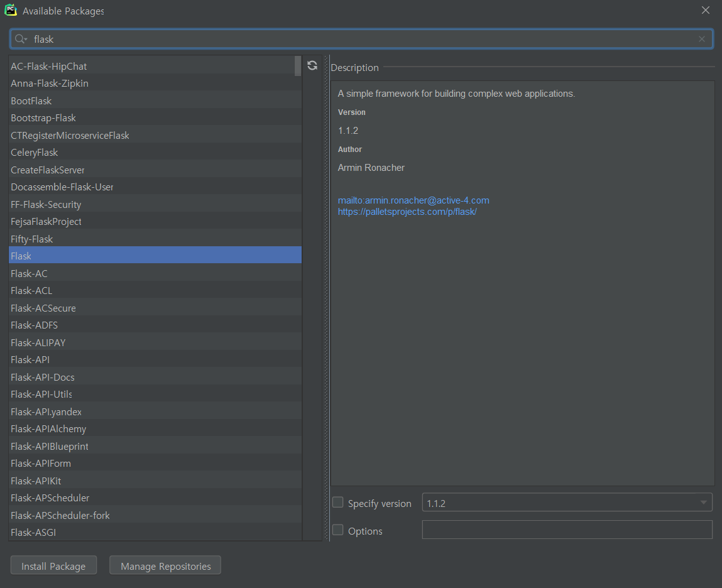Select FejsaFlaskProject package

click(155, 222)
